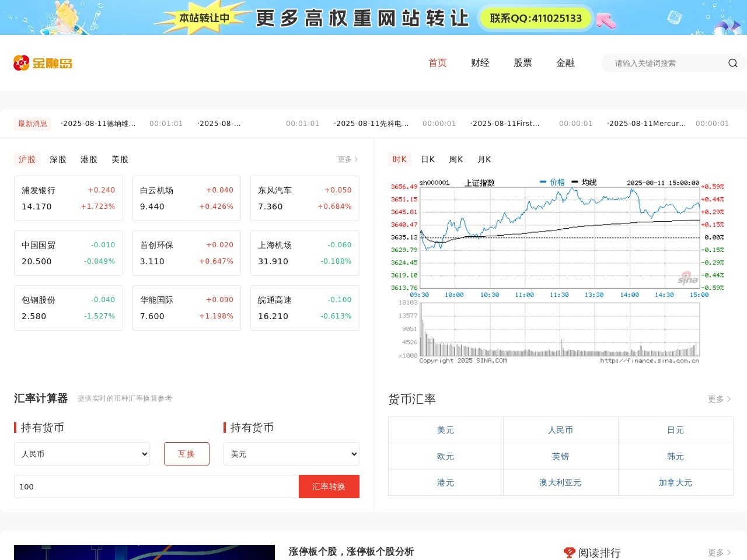The width and height of the screenshot is (747, 560).
Task: Open the left 持有货币 currency dropdown
Action: coord(82,454)
